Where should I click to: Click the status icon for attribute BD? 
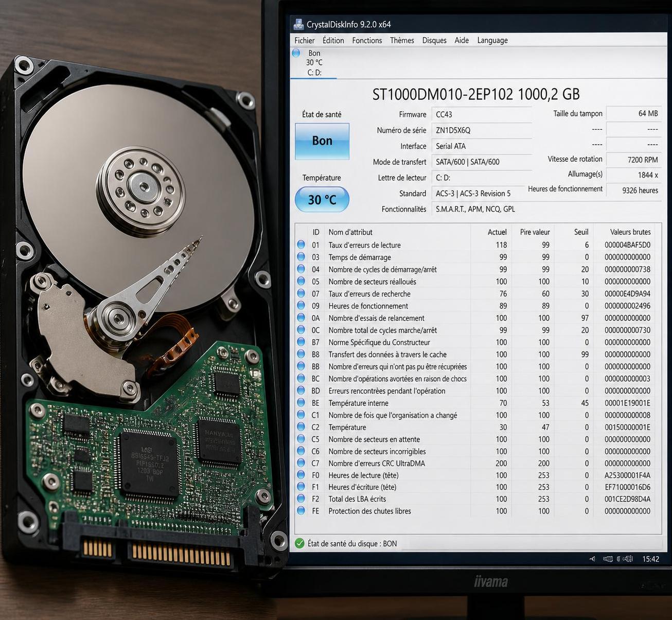tap(301, 390)
